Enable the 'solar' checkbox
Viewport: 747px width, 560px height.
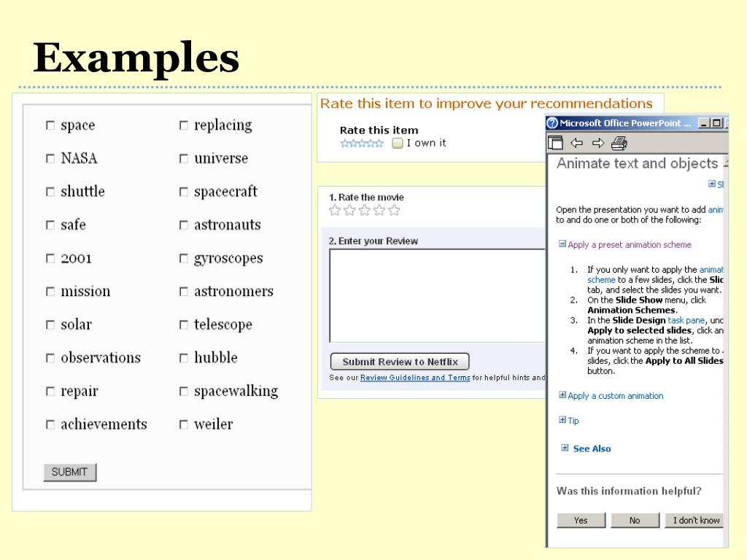(x=50, y=324)
